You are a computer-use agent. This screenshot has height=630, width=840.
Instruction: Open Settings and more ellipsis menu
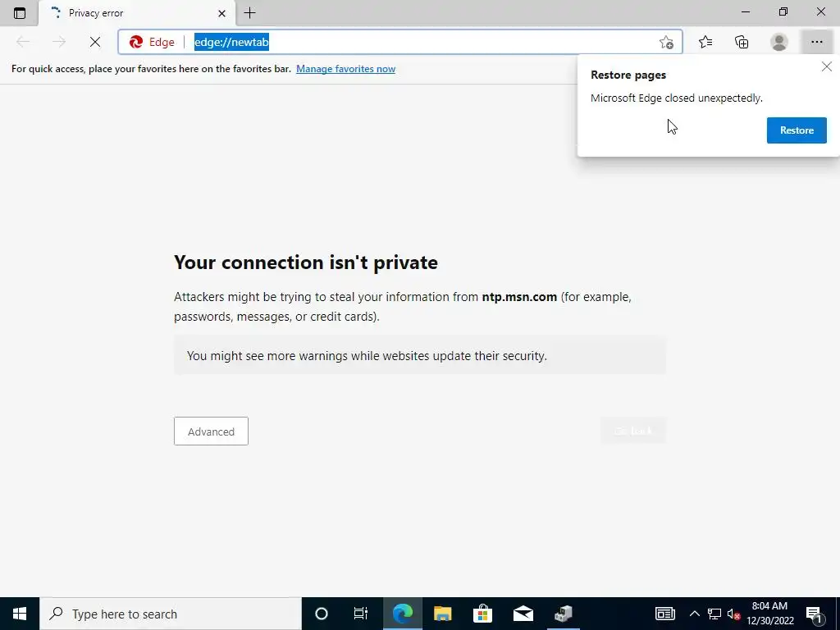816,42
